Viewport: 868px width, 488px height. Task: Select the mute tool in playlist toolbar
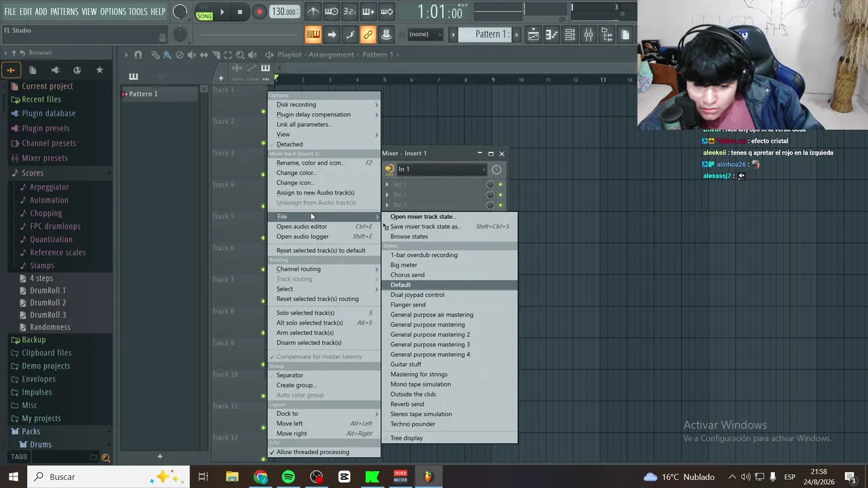191,55
